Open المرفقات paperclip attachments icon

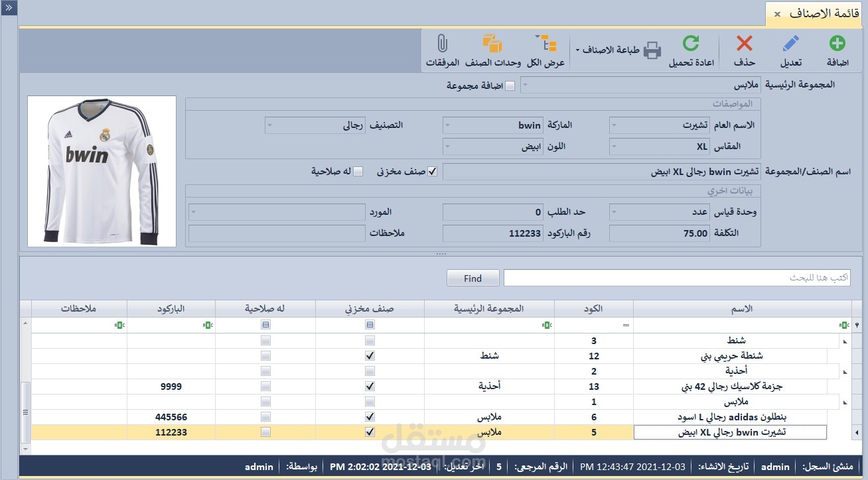[x=443, y=44]
